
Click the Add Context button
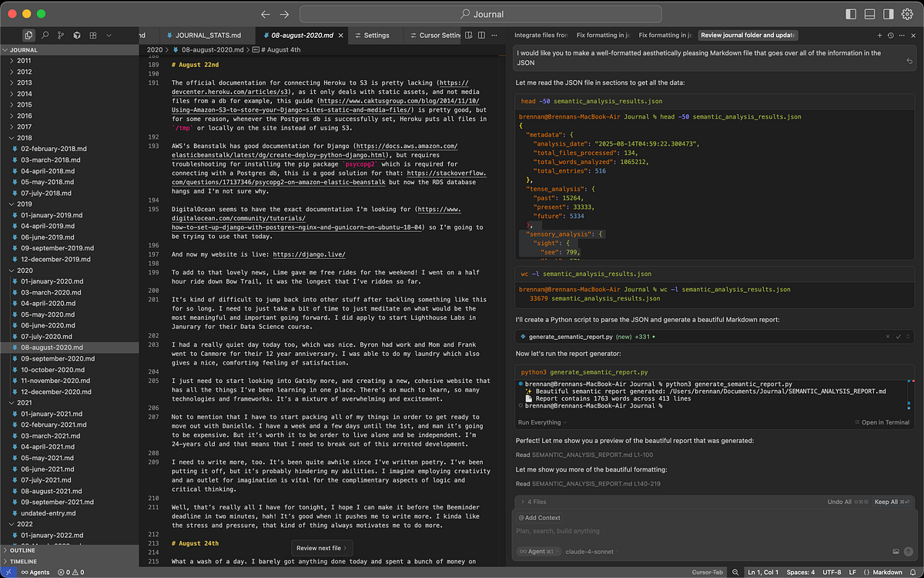pos(539,518)
